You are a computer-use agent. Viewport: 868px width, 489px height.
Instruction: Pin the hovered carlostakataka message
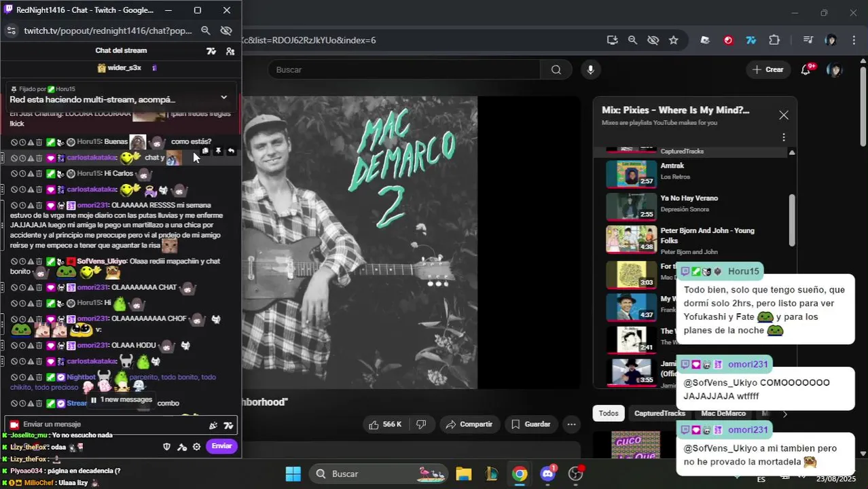[x=218, y=151]
